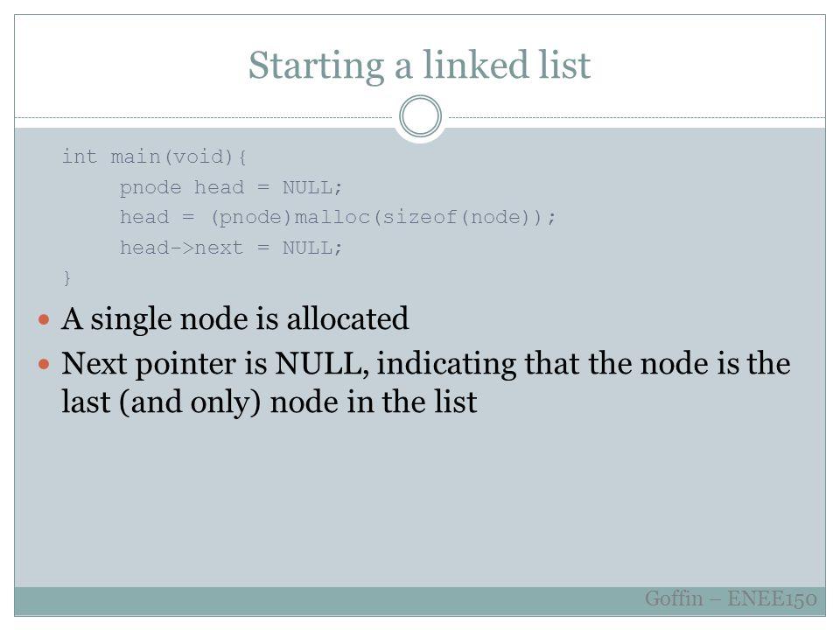Click the word 'indicating' in the second bullet
Screen dimensions: 840x630
446,364
